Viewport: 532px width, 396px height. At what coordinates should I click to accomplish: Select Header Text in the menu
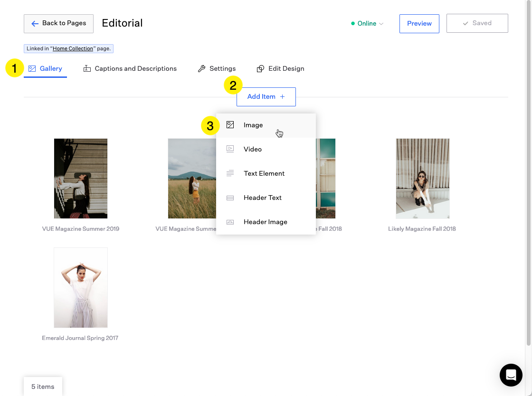pos(266,198)
